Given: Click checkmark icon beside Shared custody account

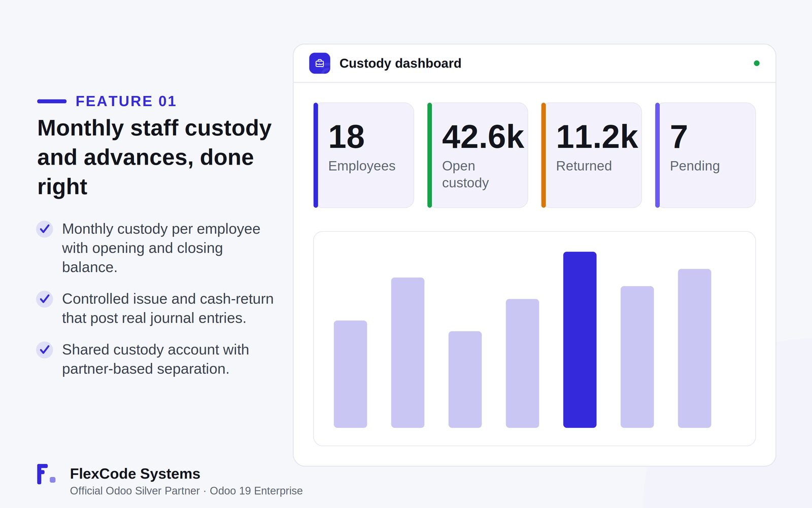Looking at the screenshot, I should [45, 350].
